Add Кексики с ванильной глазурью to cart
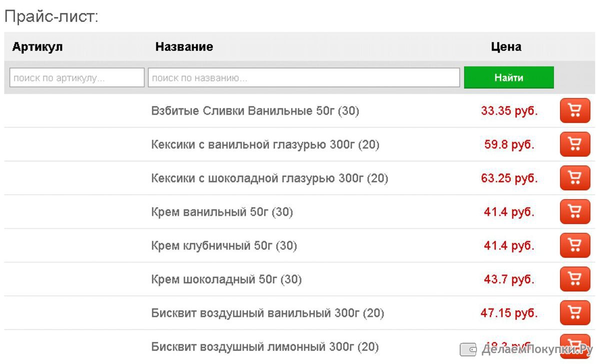The image size is (600, 364). 575,144
